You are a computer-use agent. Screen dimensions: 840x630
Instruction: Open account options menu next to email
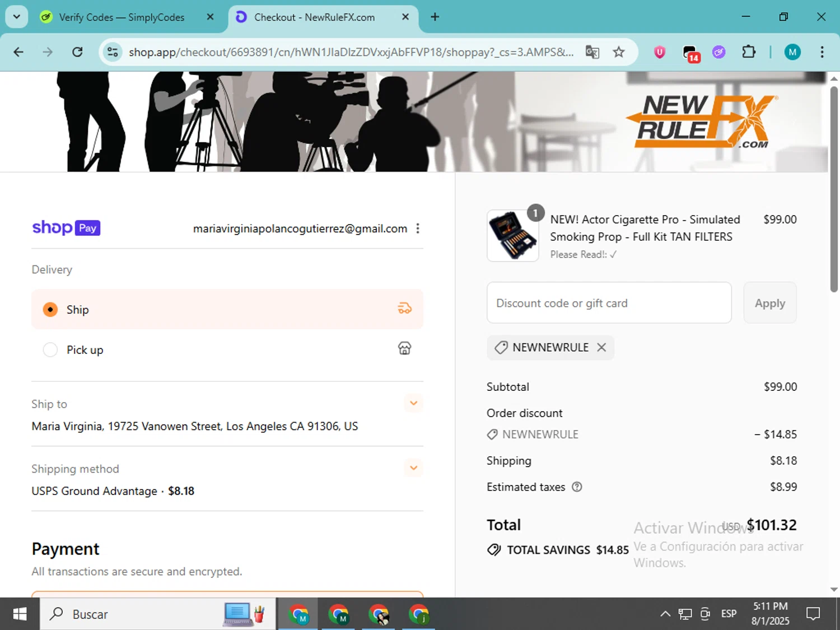click(418, 228)
